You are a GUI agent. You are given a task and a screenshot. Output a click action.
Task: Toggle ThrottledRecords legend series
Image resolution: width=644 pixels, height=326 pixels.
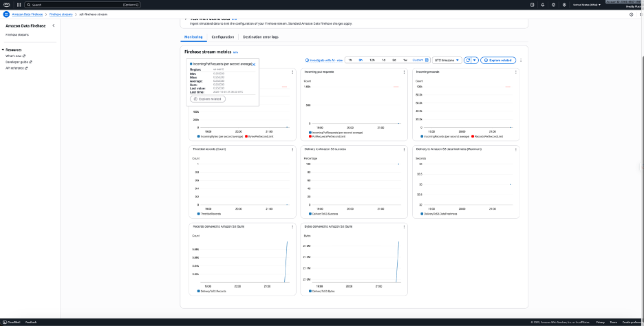pos(209,214)
